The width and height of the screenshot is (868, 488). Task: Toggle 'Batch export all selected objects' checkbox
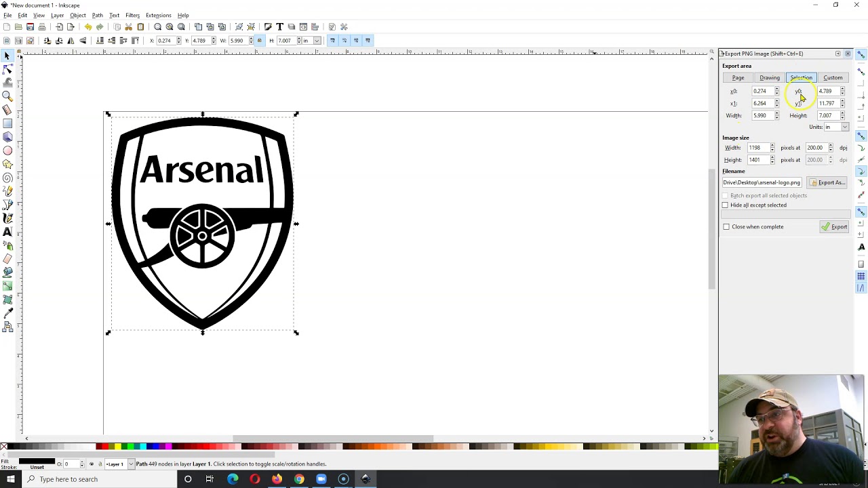pyautogui.click(x=725, y=195)
